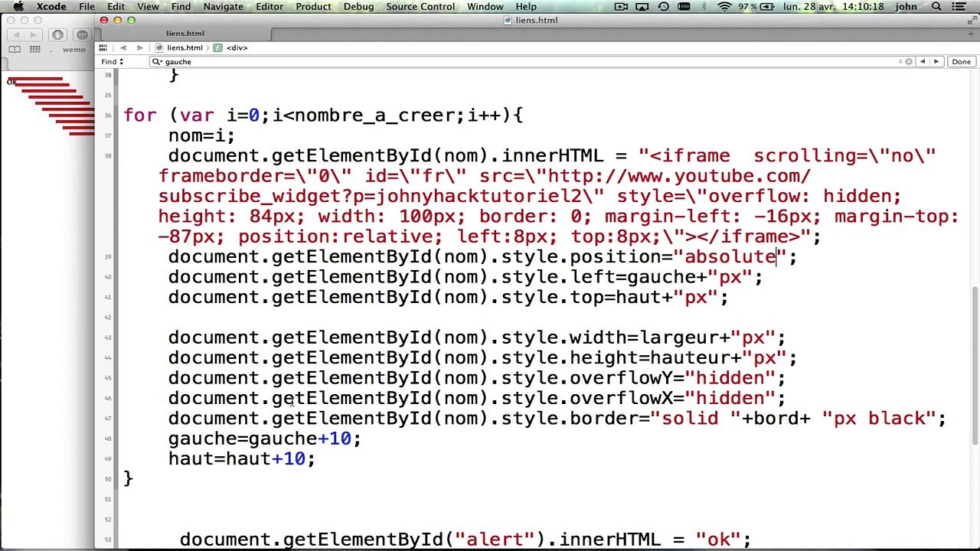Go back in editor history
980x551 pixels.
(122, 47)
